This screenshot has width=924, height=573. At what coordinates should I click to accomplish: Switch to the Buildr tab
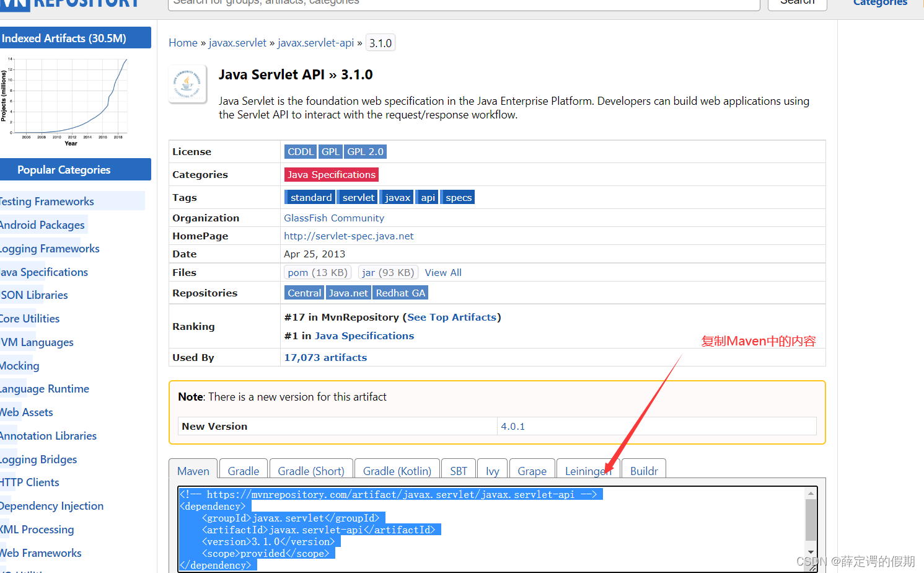pyautogui.click(x=644, y=469)
